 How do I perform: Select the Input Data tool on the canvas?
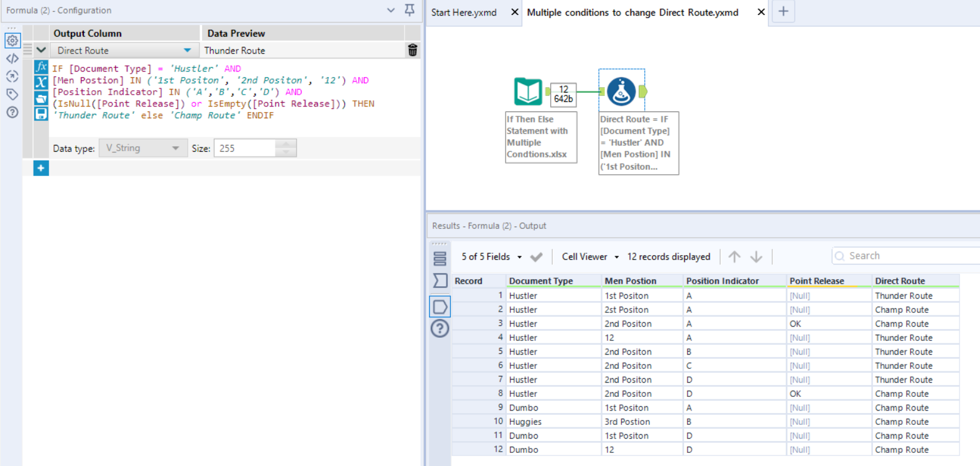tap(528, 91)
